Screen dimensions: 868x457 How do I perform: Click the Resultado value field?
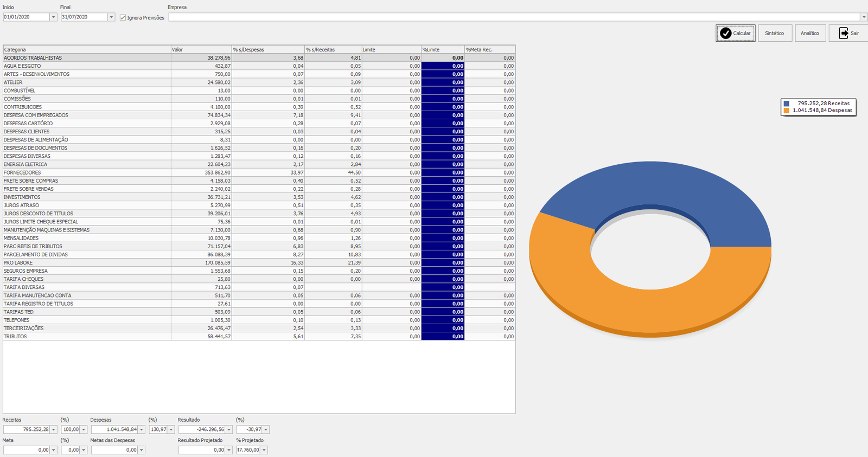click(202, 429)
